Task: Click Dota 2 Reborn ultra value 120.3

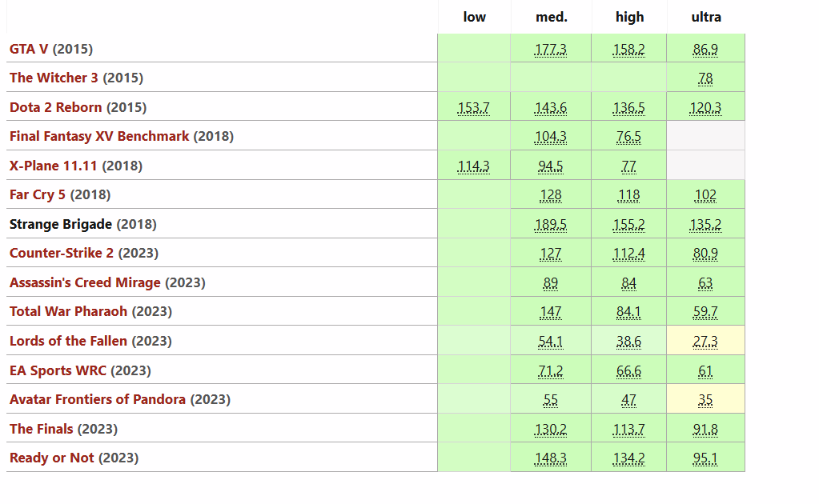Action: click(x=705, y=108)
